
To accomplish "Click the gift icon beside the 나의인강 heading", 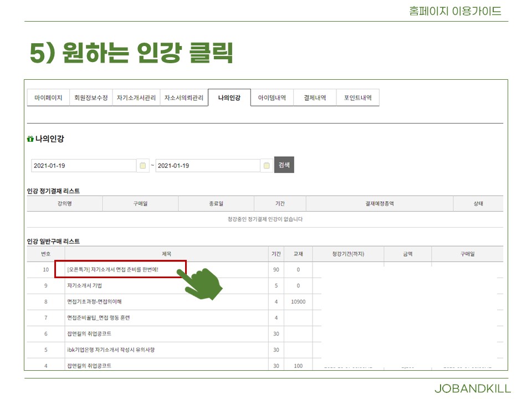I will coord(30,139).
